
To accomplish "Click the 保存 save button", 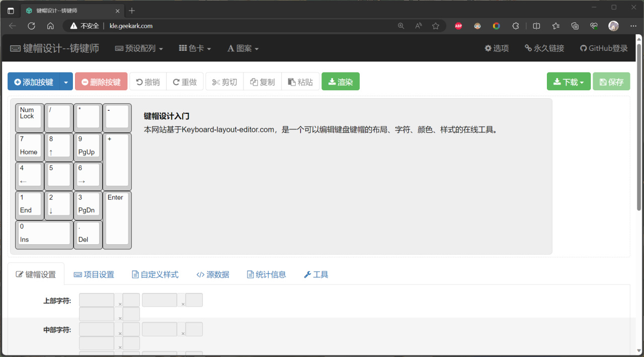I will 611,82.
